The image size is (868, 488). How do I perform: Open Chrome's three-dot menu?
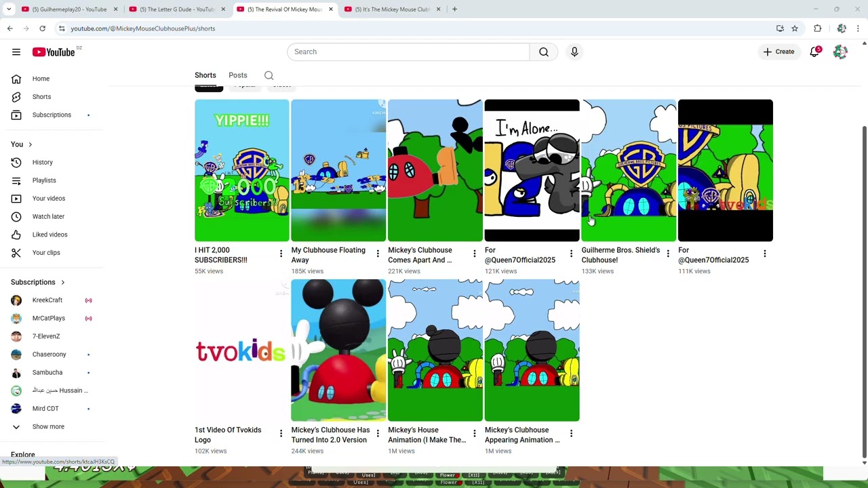pos(858,28)
